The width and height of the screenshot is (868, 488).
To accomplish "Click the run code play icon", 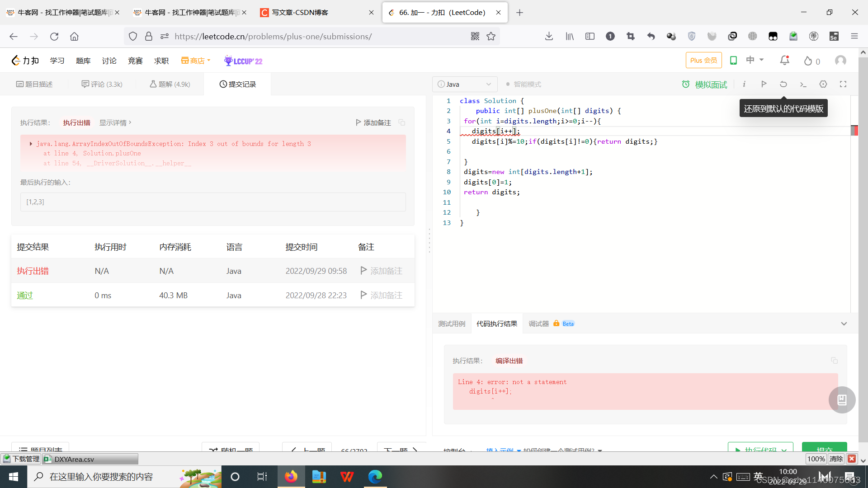I will (764, 84).
